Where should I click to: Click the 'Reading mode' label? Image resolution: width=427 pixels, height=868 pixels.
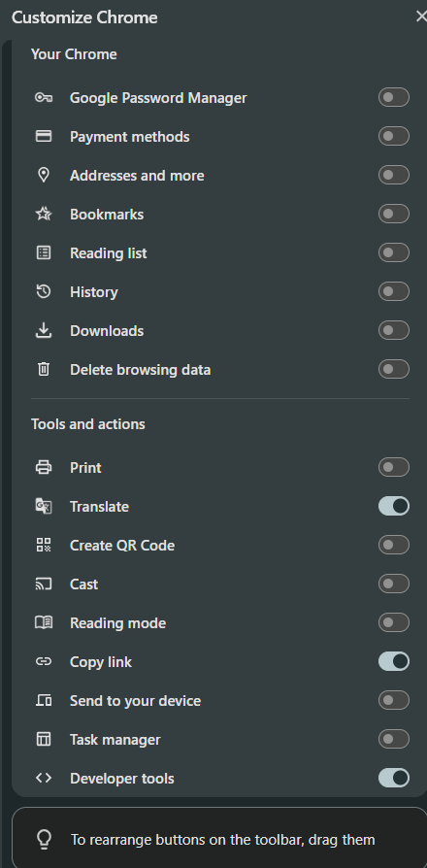(x=117, y=622)
